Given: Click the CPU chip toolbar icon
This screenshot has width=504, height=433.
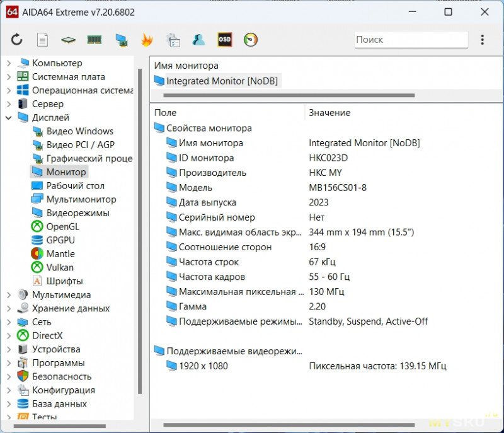Looking at the screenshot, I should (68, 40).
